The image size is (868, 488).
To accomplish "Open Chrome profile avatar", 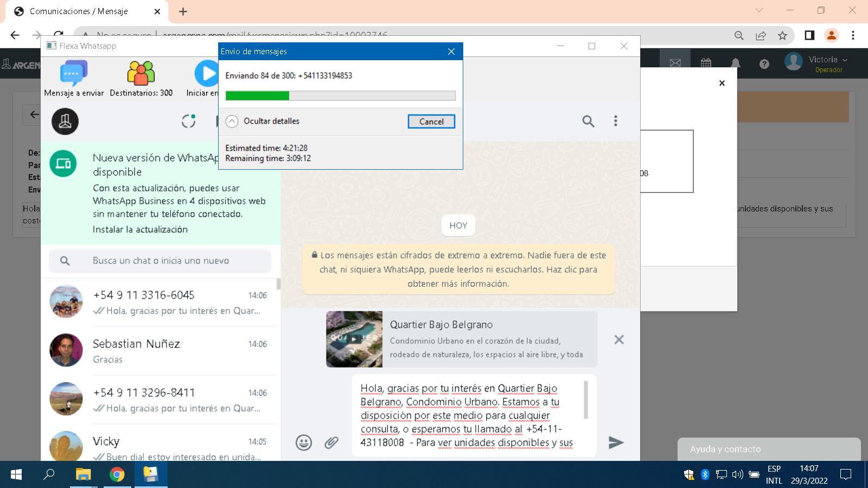I will [831, 35].
